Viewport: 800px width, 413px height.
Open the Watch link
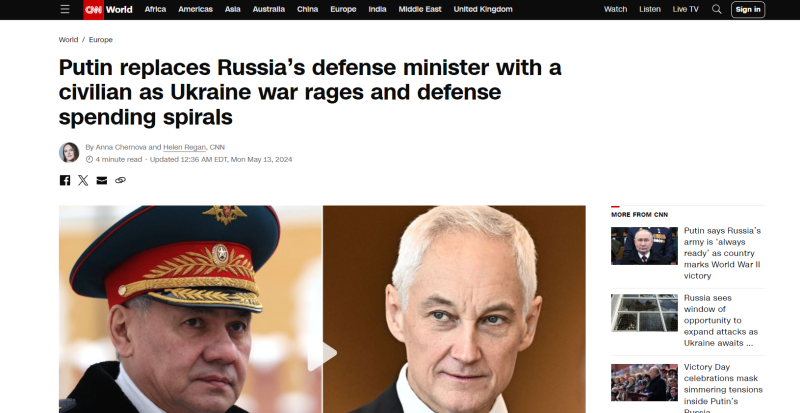point(615,9)
